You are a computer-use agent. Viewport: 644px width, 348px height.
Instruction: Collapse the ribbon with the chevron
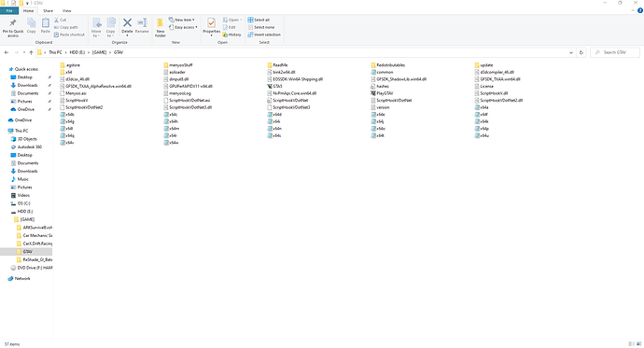[633, 10]
